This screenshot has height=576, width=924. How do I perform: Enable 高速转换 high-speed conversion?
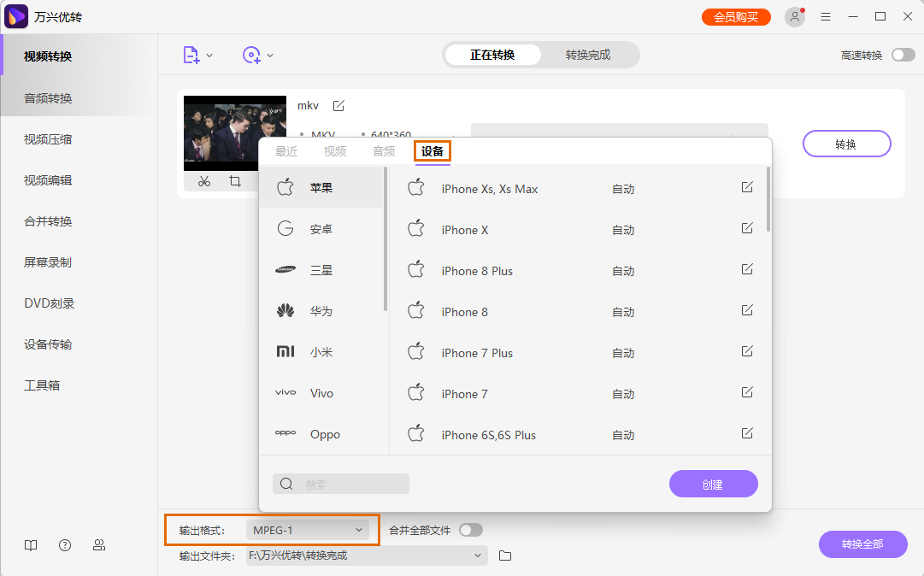(903, 54)
